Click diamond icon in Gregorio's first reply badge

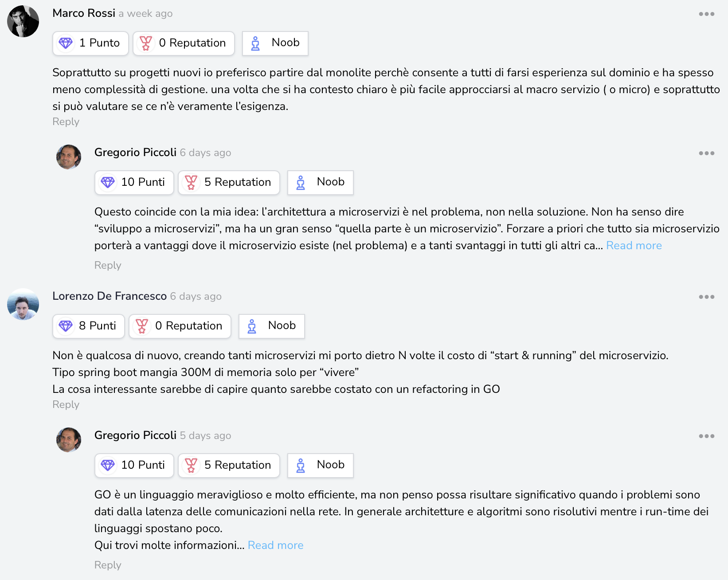click(x=108, y=182)
